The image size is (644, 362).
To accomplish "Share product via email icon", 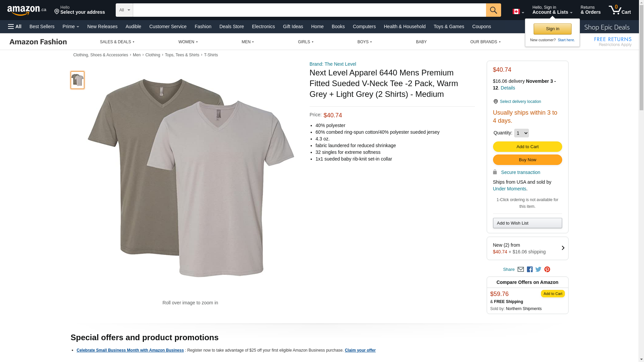I will point(521,269).
